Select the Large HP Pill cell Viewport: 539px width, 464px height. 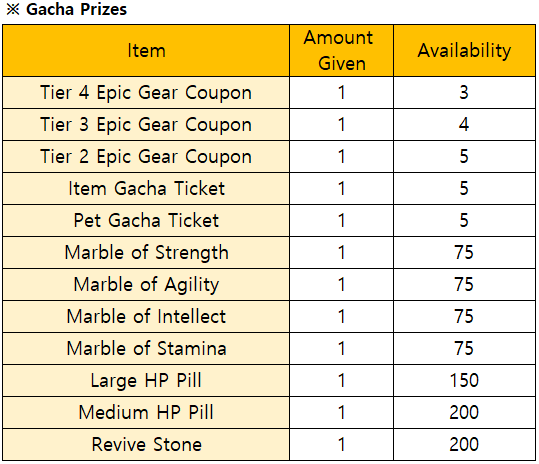(x=146, y=380)
